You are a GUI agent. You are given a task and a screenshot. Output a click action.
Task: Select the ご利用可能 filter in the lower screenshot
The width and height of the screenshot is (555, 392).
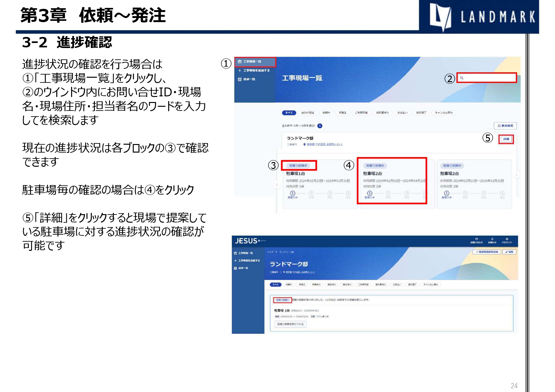pos(363,285)
